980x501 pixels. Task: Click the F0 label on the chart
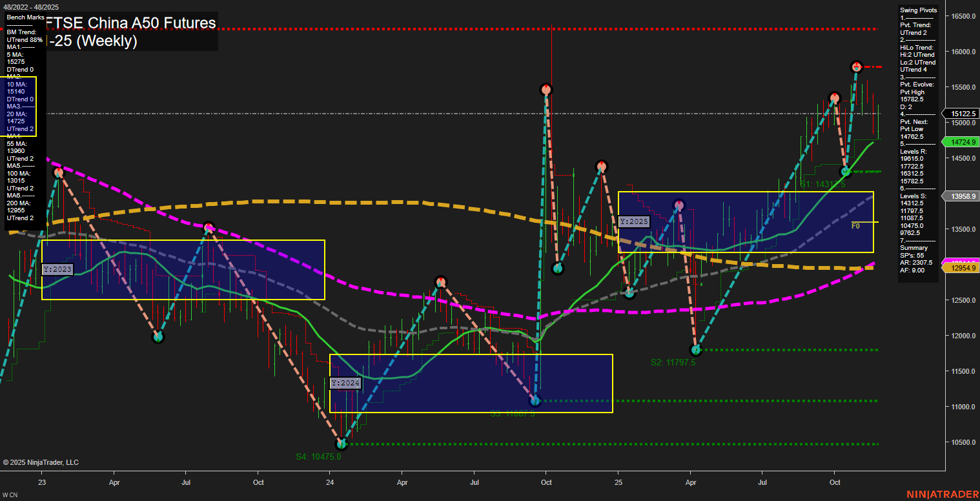point(855,226)
